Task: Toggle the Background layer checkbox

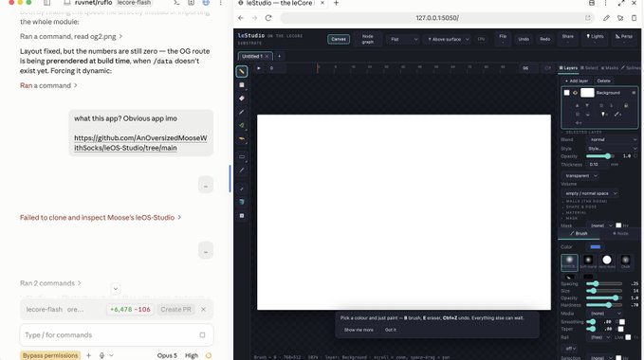Action: pos(567,93)
